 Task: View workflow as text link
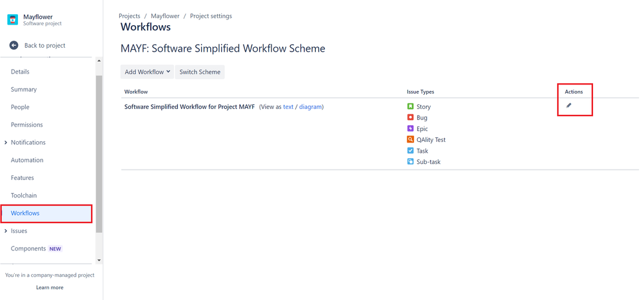point(288,107)
